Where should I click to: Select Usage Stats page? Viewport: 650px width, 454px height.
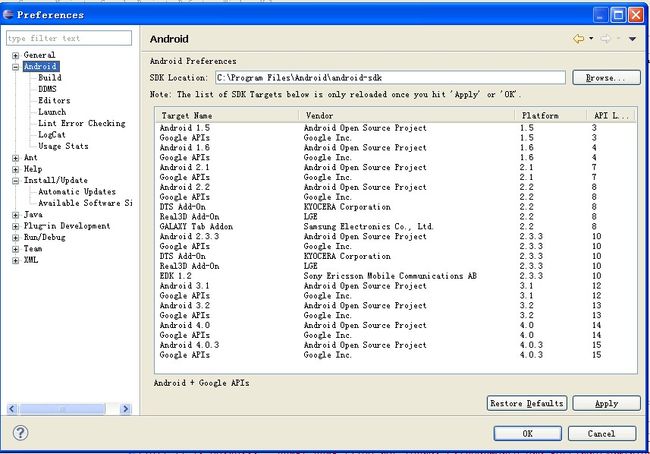click(x=63, y=146)
